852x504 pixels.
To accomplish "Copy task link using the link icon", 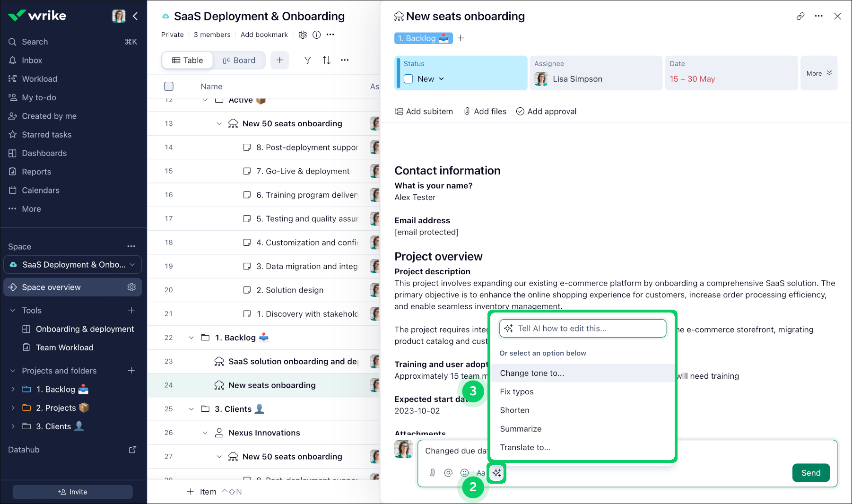I will pos(800,16).
